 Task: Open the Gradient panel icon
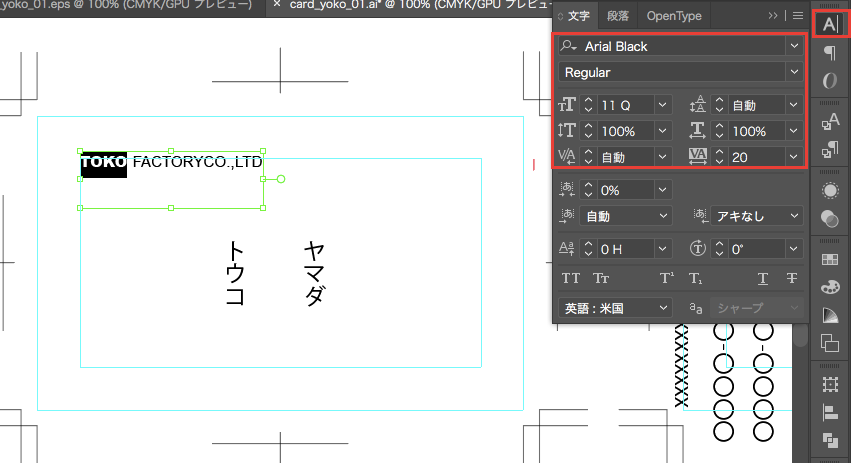coord(829,316)
